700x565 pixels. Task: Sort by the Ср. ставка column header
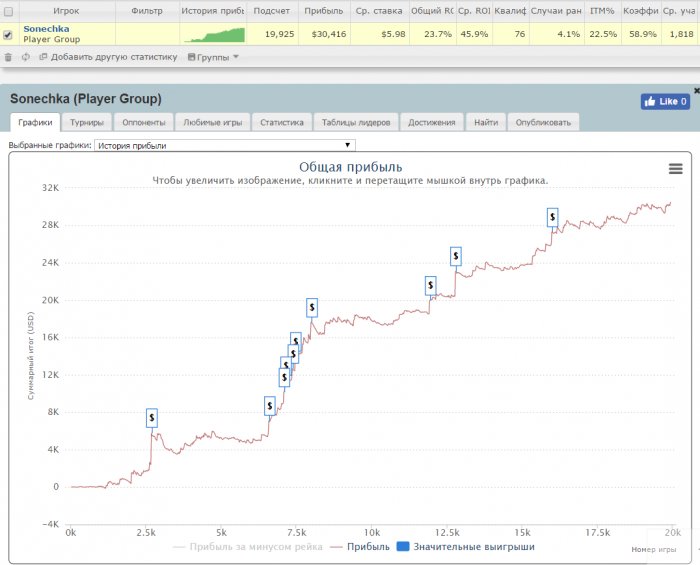coord(379,11)
